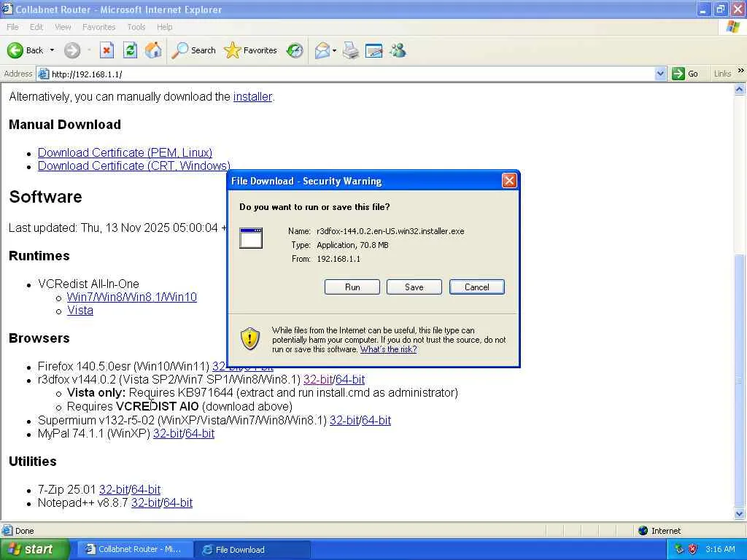Click the Run button in dialog
Image resolution: width=747 pixels, height=560 pixels.
click(352, 287)
